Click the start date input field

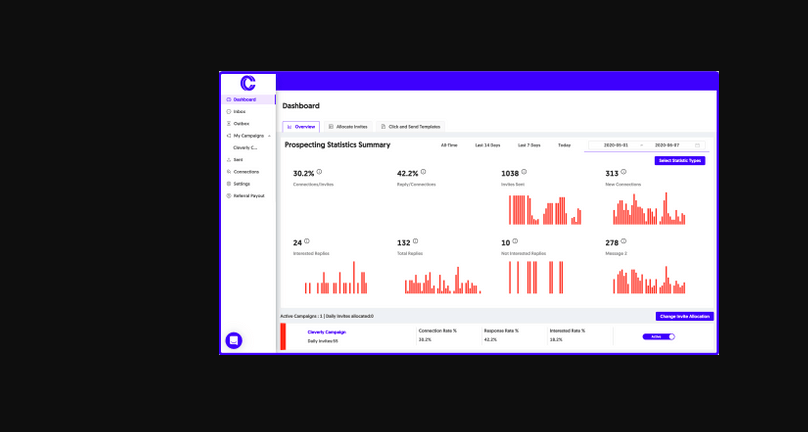[615, 145]
